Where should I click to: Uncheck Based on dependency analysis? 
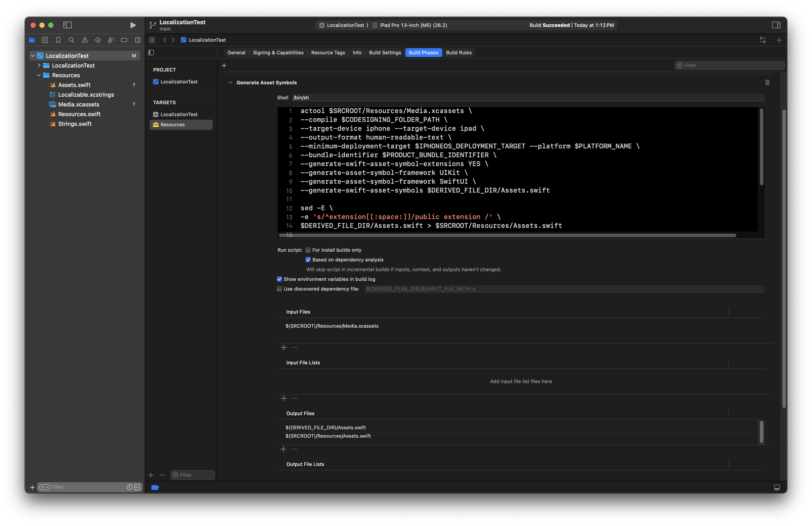pyautogui.click(x=308, y=259)
